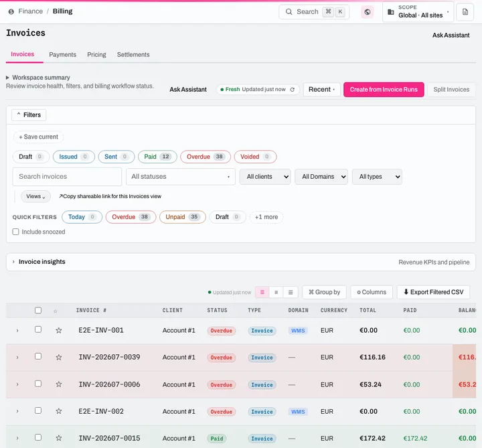The width and height of the screenshot is (482, 448).
Task: Go to Finance breadcrumb
Action: point(30,11)
